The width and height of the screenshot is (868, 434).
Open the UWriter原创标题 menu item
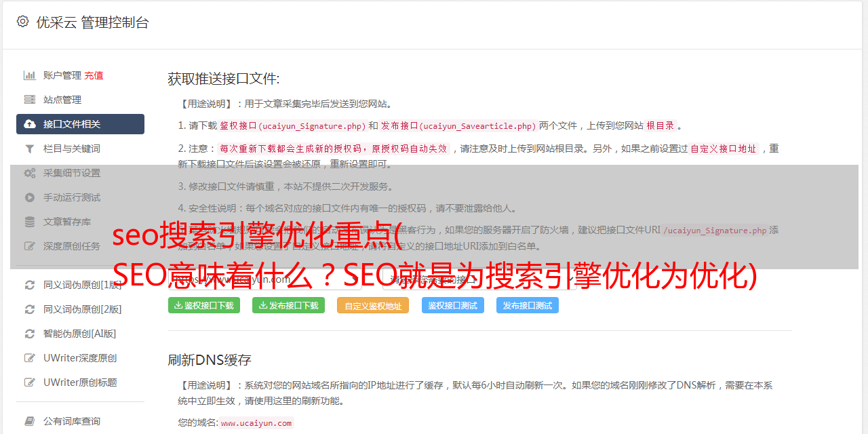(x=80, y=382)
